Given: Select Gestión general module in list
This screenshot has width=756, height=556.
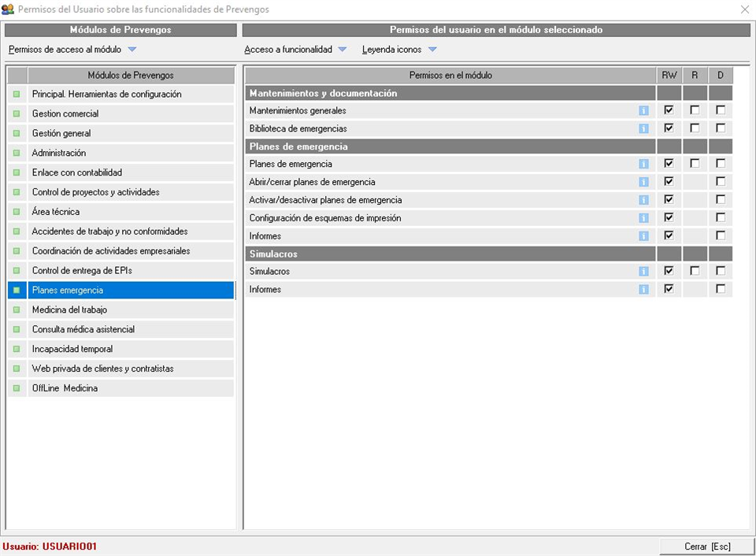Looking at the screenshot, I should tap(61, 133).
